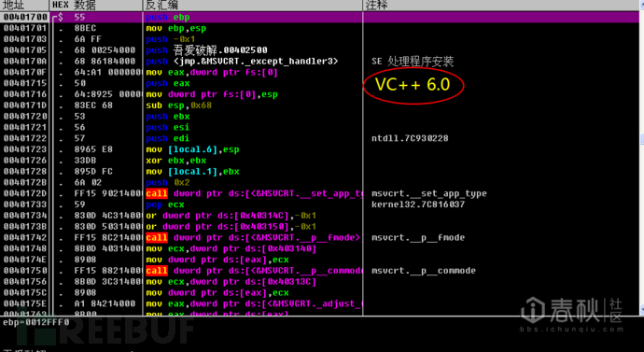Select the "push ebp" instruction
Viewport: 644px width, 352px height.
coord(168,17)
